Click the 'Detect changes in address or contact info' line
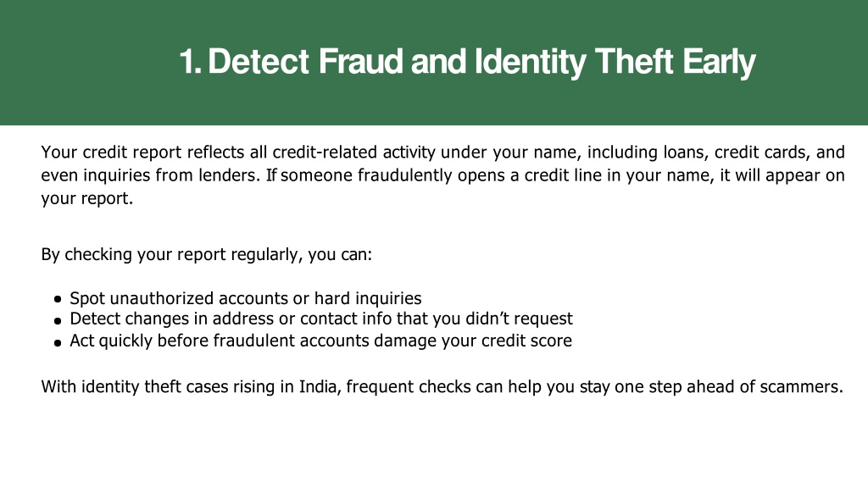Viewport: 868px width, 488px height. point(321,319)
